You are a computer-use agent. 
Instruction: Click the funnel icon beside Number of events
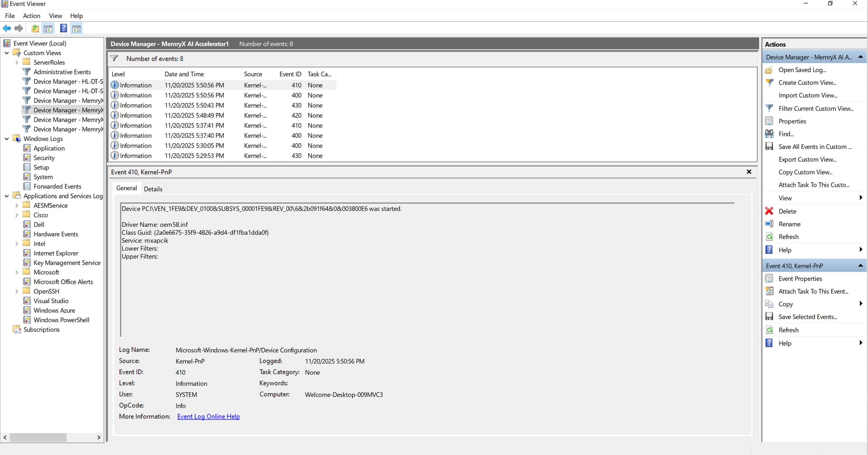[x=114, y=58]
